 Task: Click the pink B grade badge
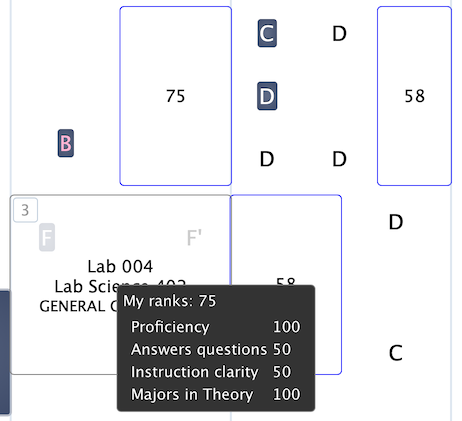[x=66, y=143]
